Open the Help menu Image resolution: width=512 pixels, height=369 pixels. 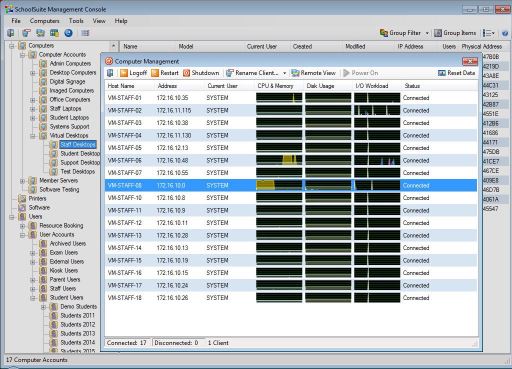(x=121, y=21)
